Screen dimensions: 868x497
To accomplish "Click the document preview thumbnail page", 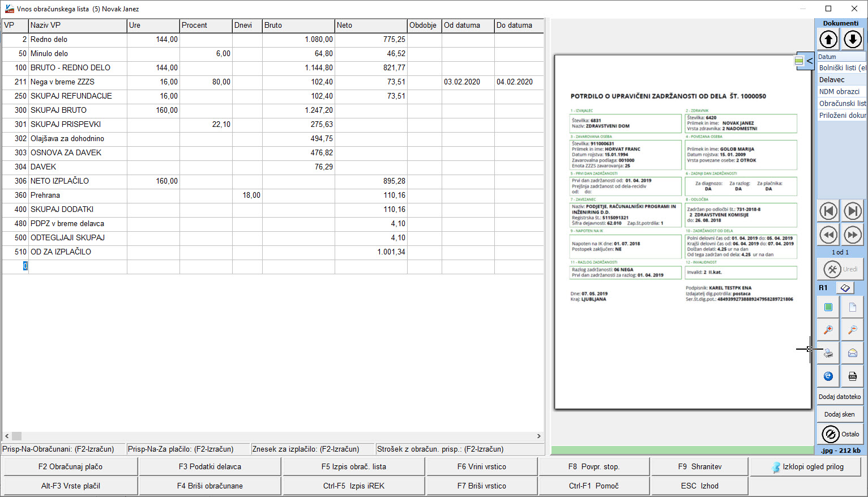I will tap(683, 232).
